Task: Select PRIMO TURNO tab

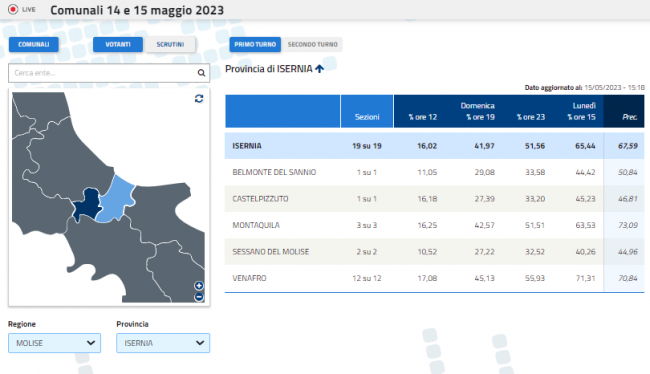Action: click(x=255, y=44)
